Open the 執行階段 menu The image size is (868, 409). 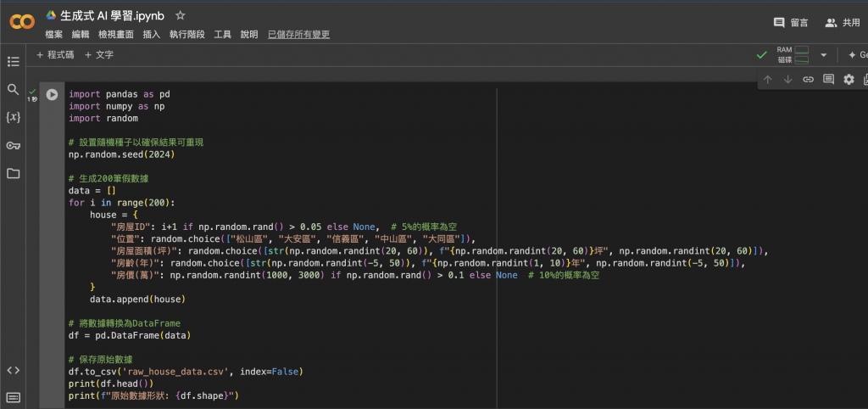pyautogui.click(x=187, y=34)
